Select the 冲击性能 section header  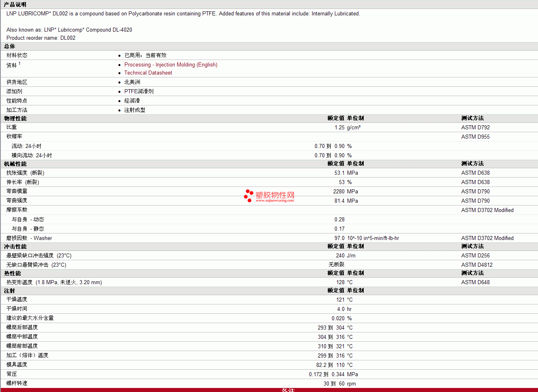point(15,246)
